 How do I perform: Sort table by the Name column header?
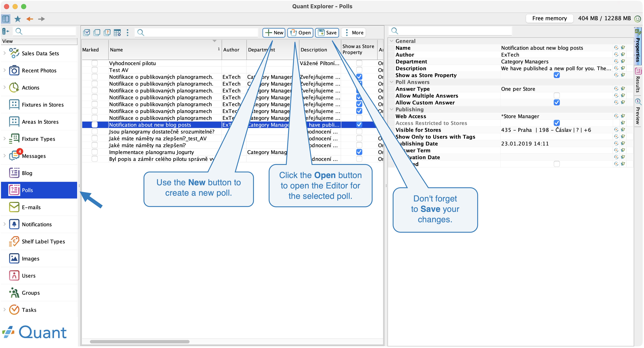[x=165, y=50]
